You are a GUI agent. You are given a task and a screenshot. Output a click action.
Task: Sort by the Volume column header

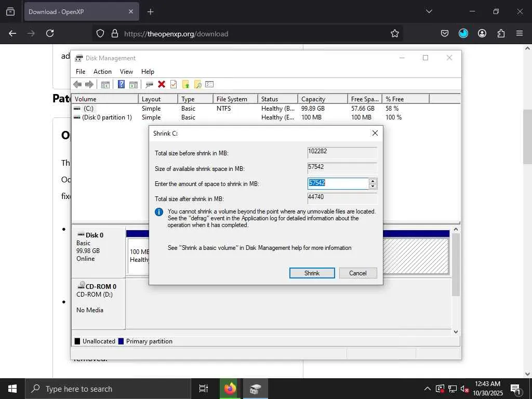(x=105, y=99)
